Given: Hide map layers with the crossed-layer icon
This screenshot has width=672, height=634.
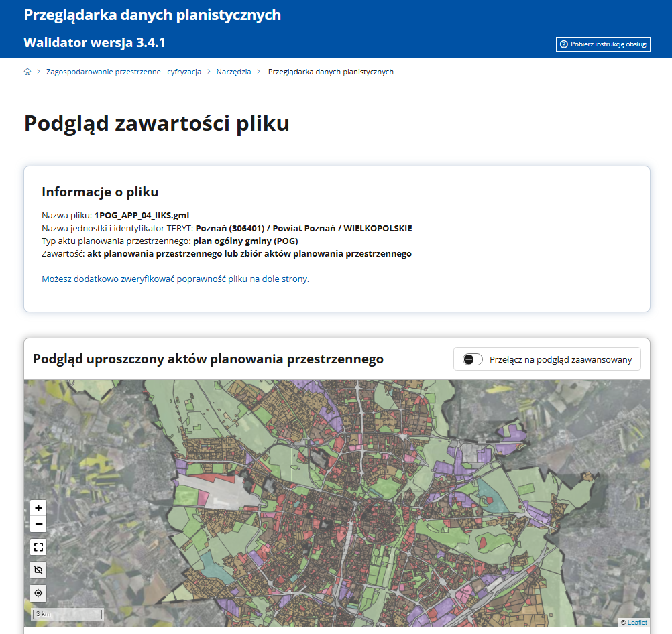Looking at the screenshot, I should pos(38,570).
